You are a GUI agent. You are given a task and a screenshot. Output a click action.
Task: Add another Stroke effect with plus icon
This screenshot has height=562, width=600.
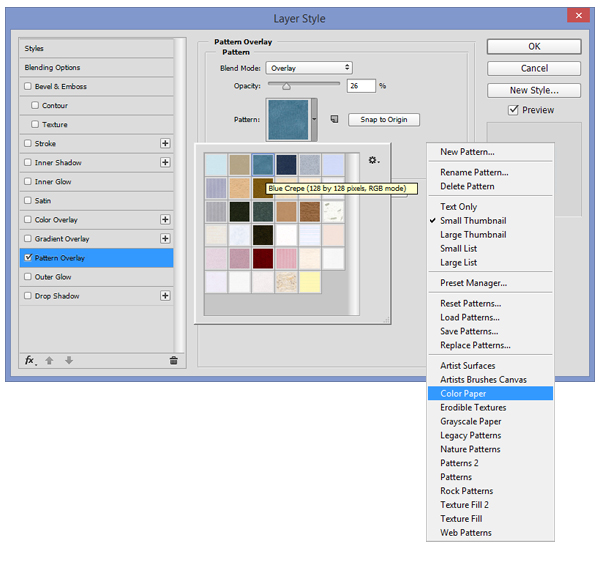click(x=165, y=144)
